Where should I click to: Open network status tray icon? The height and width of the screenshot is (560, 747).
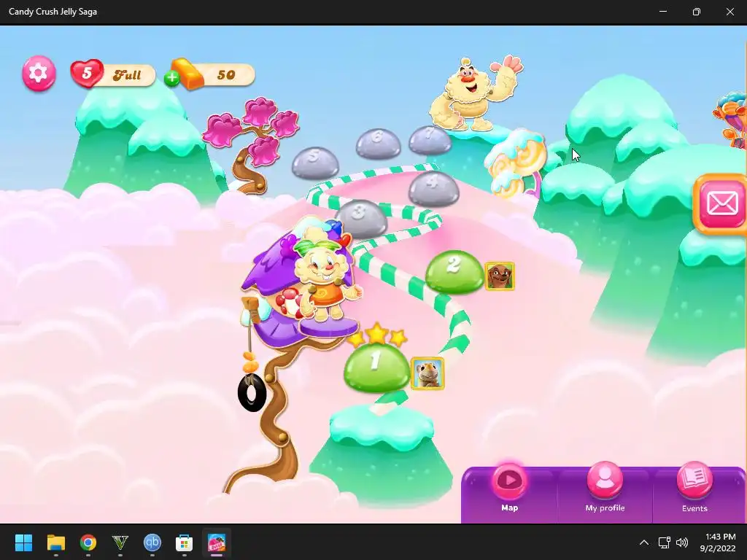click(664, 542)
